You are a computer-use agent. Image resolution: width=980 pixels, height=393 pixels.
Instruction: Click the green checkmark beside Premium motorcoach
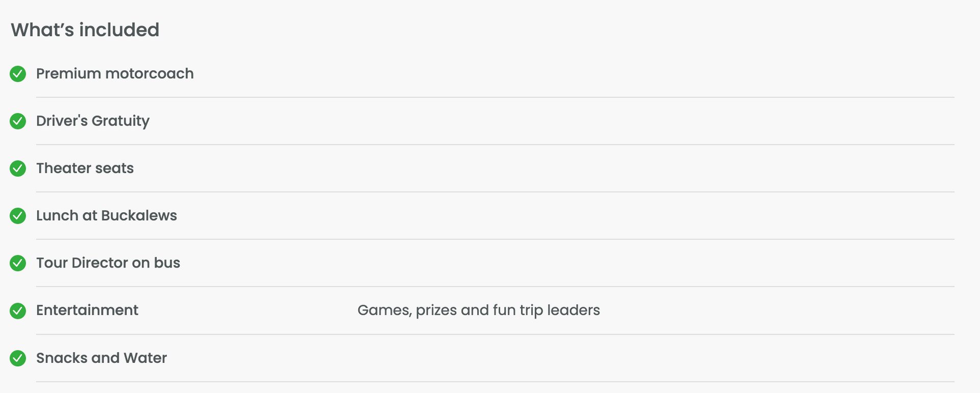click(x=18, y=74)
